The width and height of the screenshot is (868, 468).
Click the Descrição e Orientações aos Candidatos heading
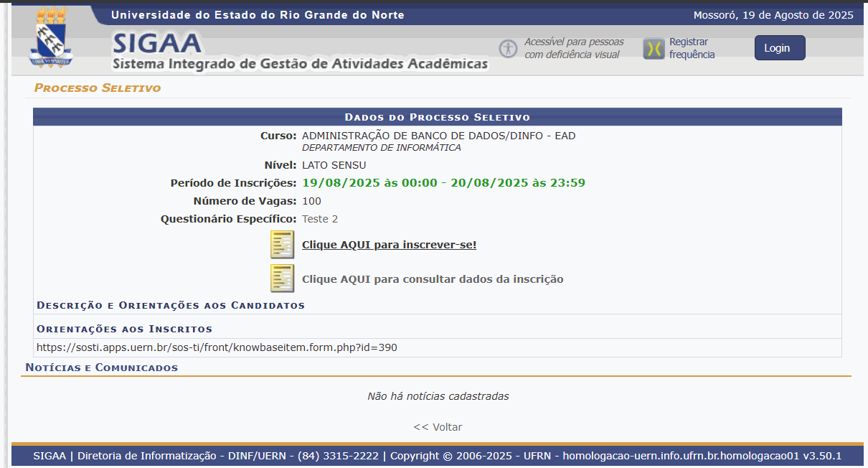171,305
